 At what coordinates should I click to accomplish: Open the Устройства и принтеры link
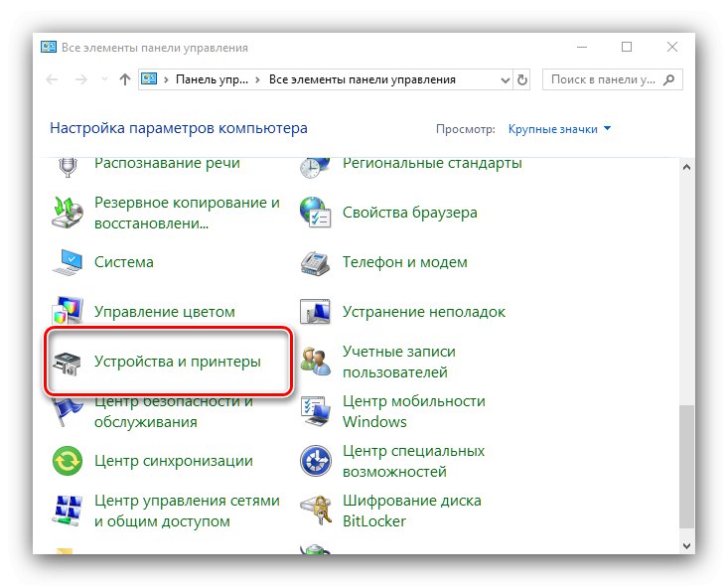pos(178,362)
